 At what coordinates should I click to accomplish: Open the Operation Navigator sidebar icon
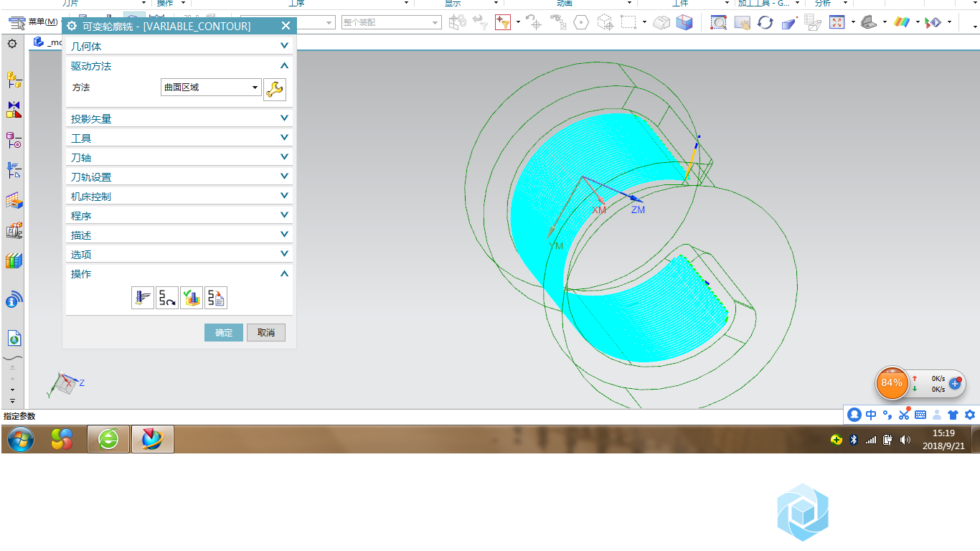coord(14,170)
